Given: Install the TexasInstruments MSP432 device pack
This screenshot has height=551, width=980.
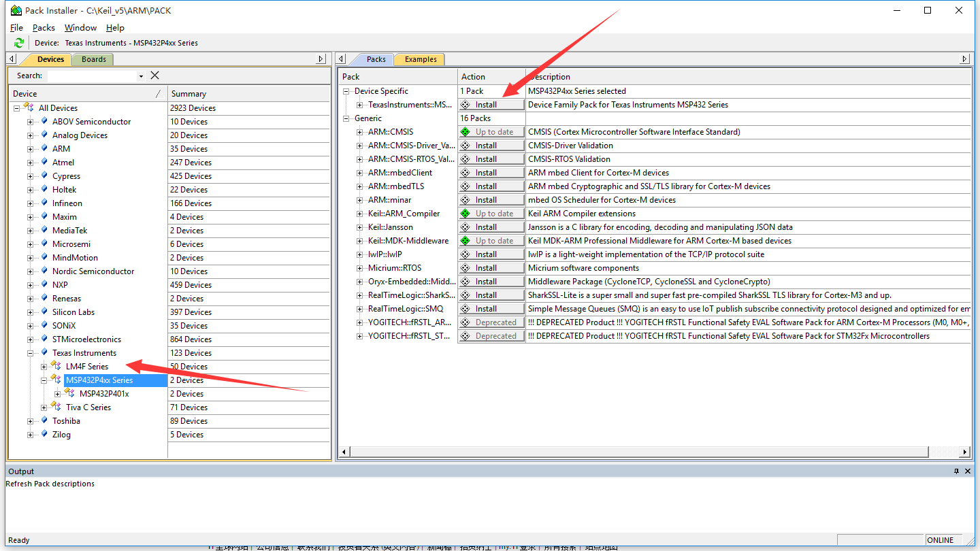Looking at the screenshot, I should [491, 105].
